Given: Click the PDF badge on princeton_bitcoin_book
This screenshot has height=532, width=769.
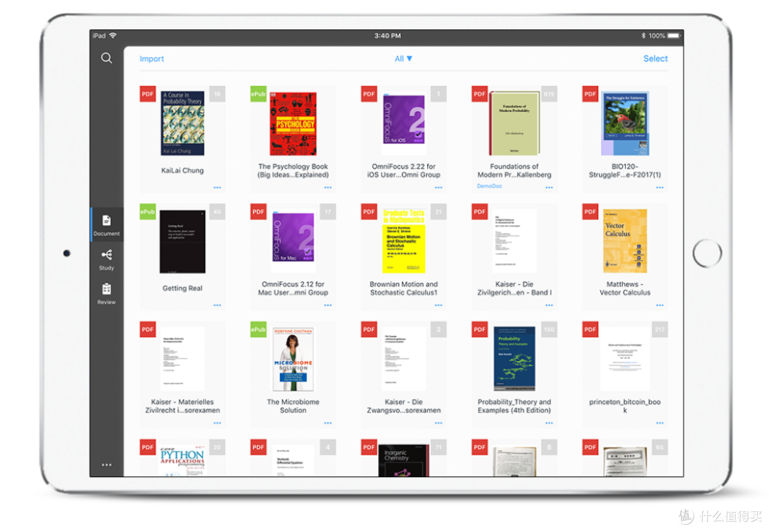Looking at the screenshot, I should [x=590, y=329].
